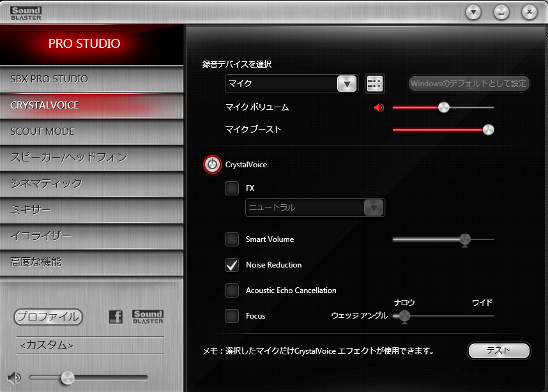
Task: Open the スピーカー/ヘッドフォン tab
Action: tap(91, 158)
